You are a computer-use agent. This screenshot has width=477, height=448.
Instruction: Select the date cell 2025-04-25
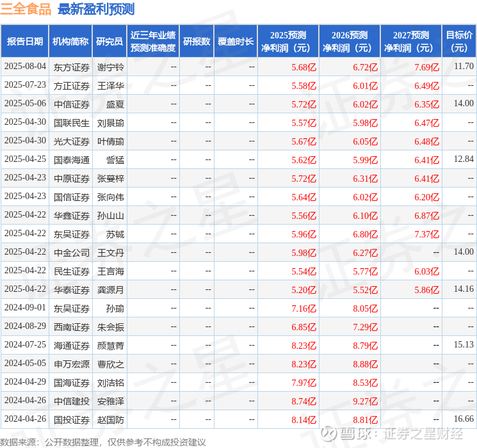click(x=25, y=159)
